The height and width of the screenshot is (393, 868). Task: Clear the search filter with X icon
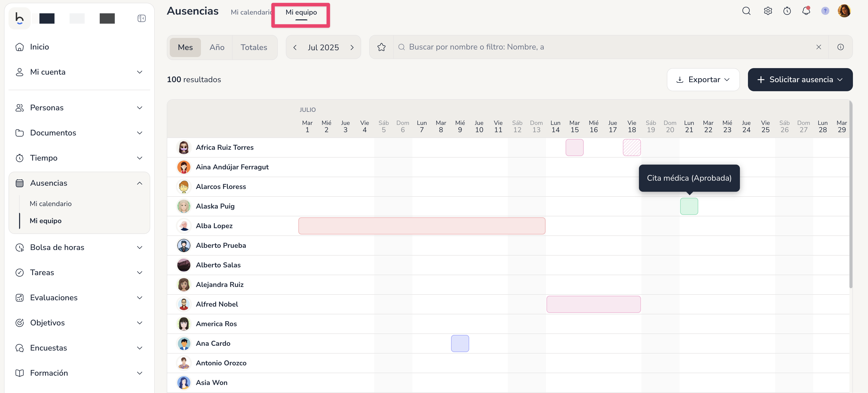point(819,47)
